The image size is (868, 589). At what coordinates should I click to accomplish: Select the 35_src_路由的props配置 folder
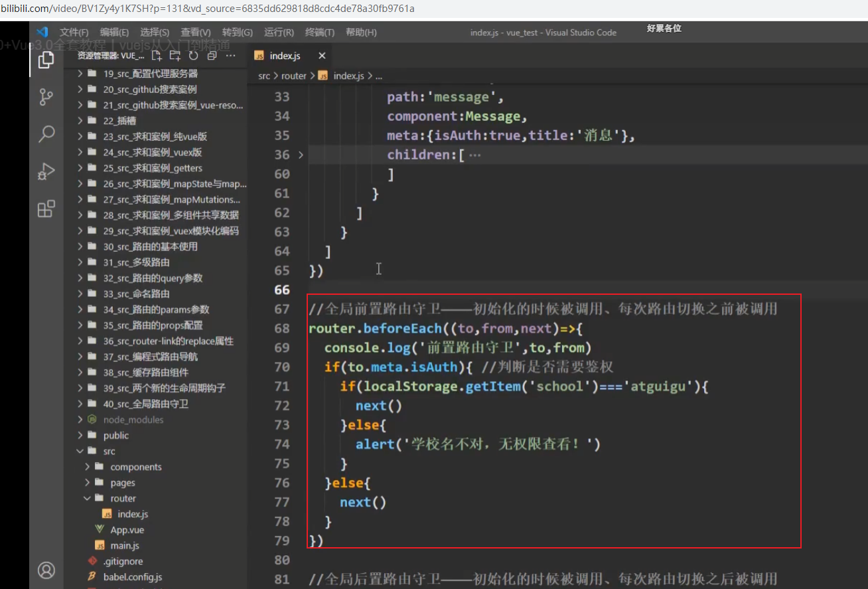(153, 325)
